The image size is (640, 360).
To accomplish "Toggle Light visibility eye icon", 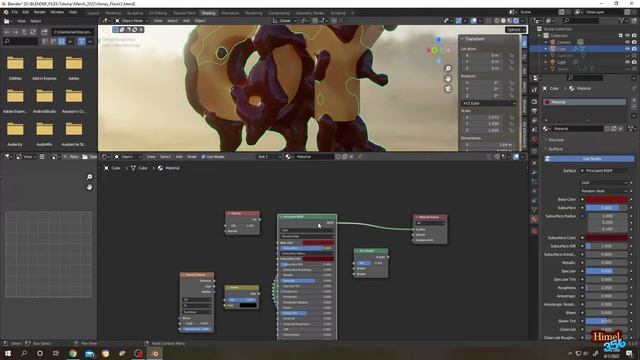I will (x=627, y=62).
